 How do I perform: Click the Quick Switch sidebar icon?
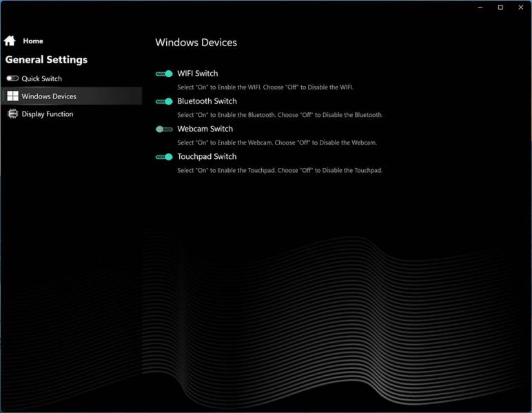tap(12, 78)
